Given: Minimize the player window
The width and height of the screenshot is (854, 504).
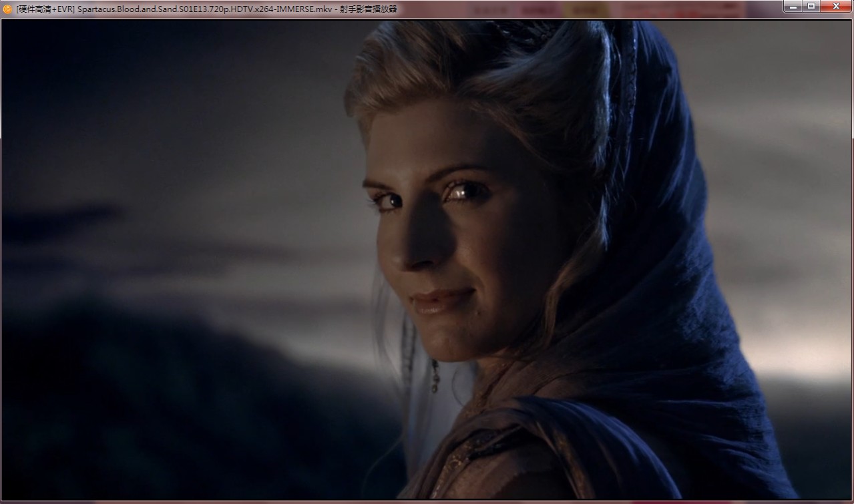Looking at the screenshot, I should click(x=793, y=6).
